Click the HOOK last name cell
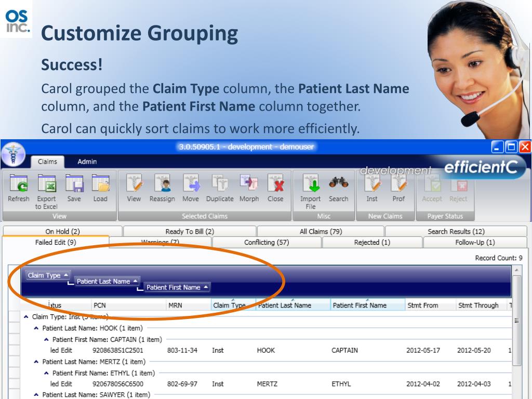Image resolution: width=532 pixels, height=399 pixels. tap(266, 350)
